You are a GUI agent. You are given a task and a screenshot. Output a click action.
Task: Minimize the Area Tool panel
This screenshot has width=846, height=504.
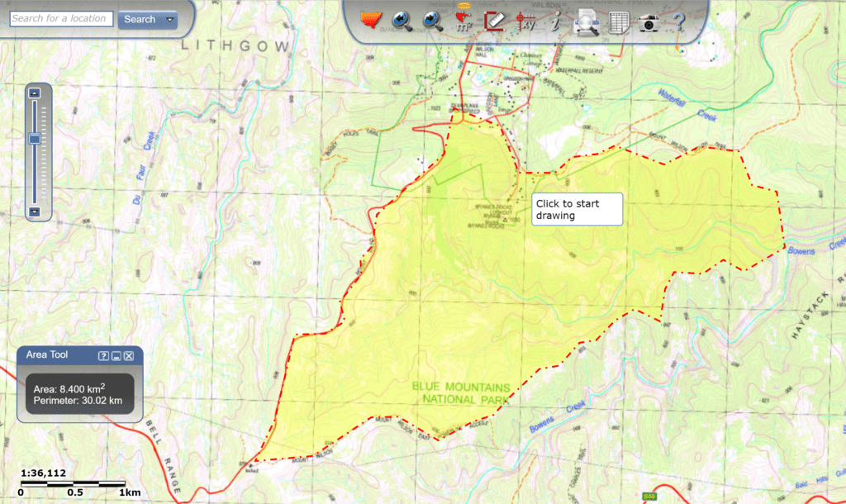tap(116, 355)
